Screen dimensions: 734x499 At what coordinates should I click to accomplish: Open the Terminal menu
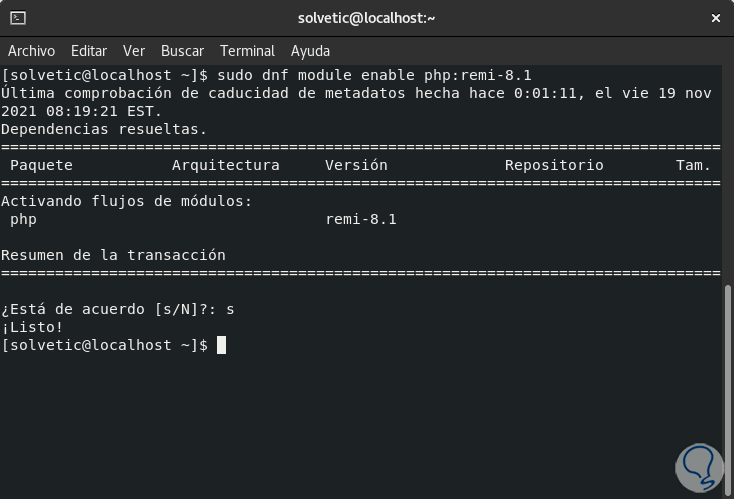click(x=247, y=51)
